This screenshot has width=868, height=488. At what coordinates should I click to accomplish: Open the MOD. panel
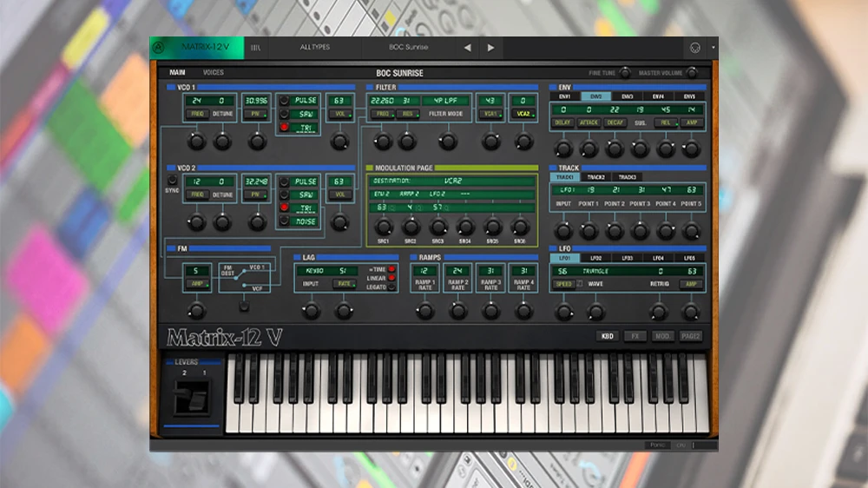662,336
